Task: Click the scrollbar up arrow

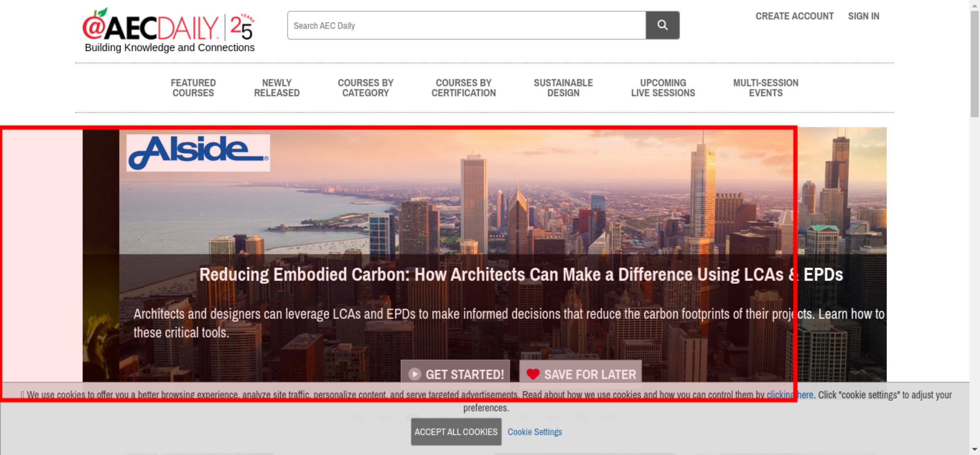Action: point(974,5)
